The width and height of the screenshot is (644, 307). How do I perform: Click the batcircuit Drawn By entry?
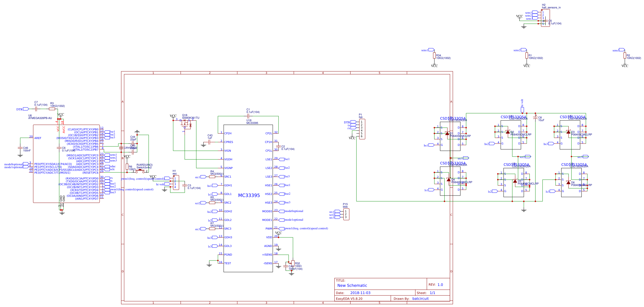(420, 299)
